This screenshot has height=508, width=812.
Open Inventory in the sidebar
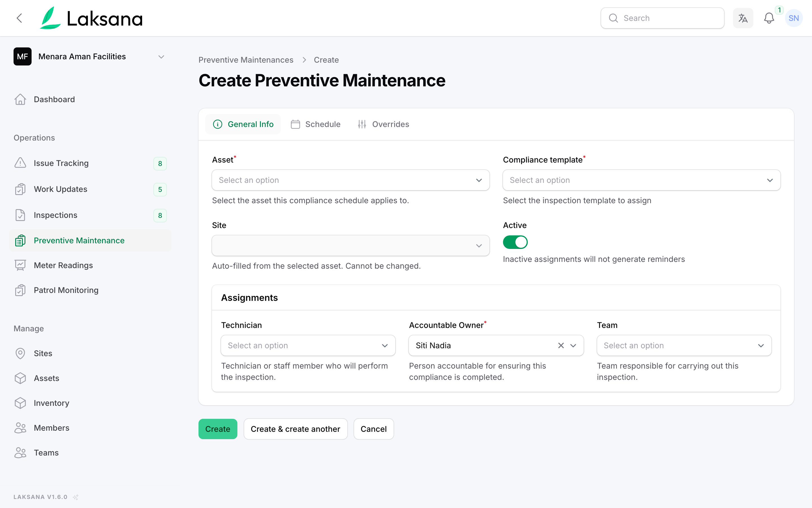click(90, 403)
